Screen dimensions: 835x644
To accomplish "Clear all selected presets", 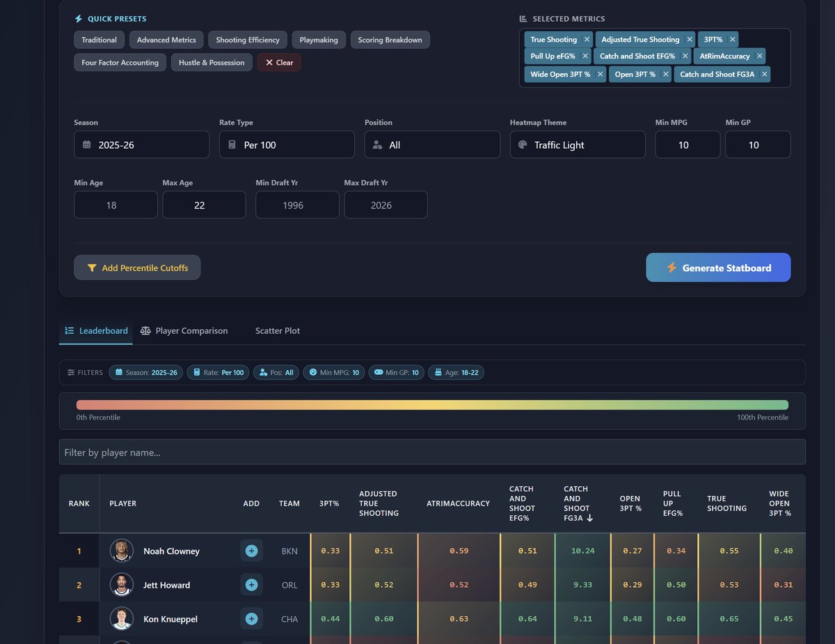I will [x=279, y=63].
